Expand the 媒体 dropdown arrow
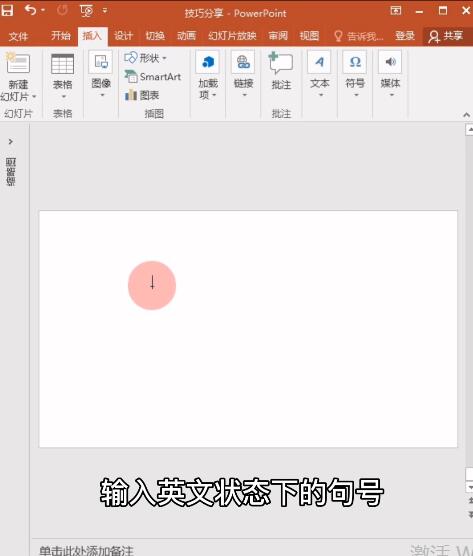Image resolution: width=473 pixels, height=556 pixels. (392, 95)
